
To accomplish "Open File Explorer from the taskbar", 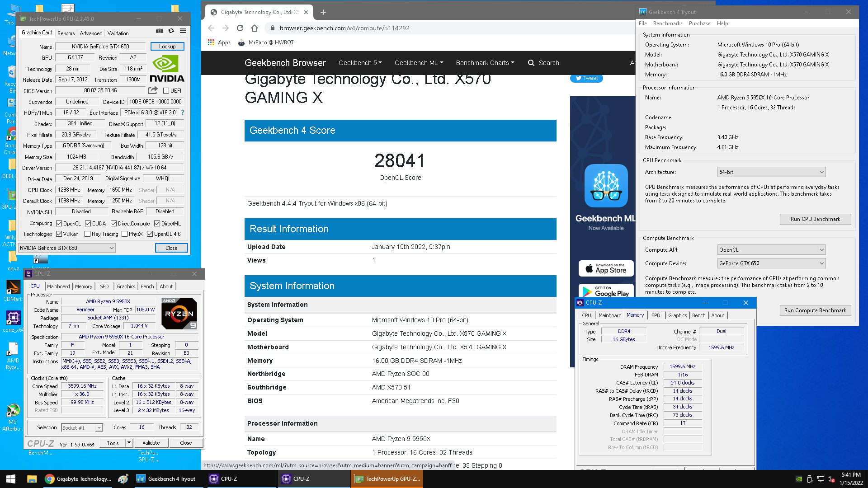I will [32, 479].
